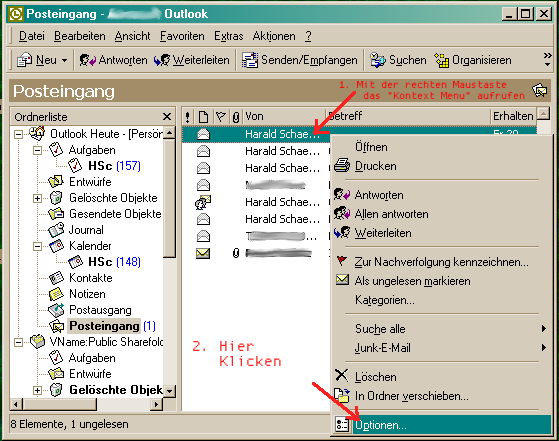559x441 pixels.
Task: Open the ? help menu
Action: [x=308, y=36]
